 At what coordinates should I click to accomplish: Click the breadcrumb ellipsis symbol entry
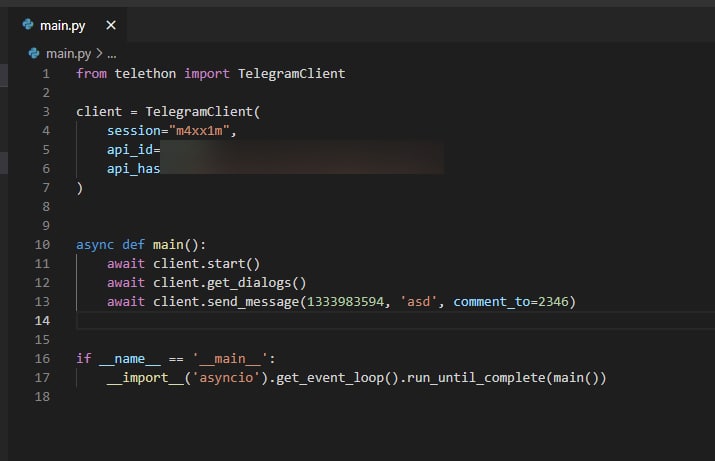112,55
